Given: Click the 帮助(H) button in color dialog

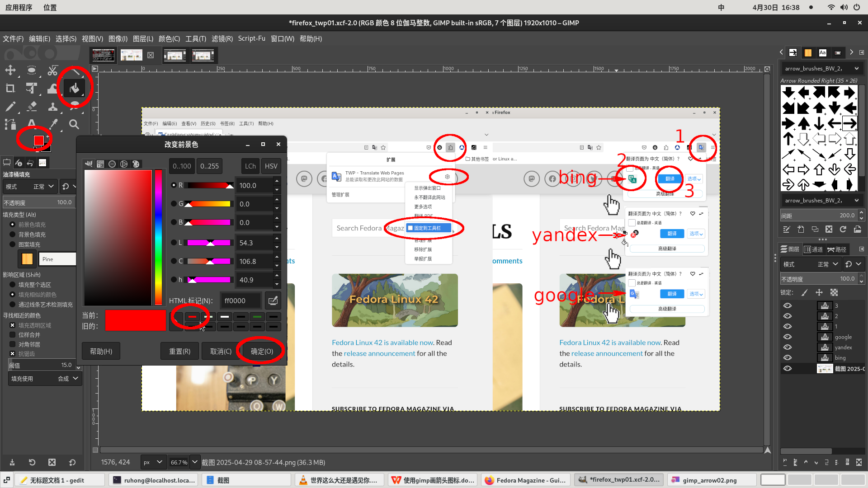Looking at the screenshot, I should (x=101, y=351).
